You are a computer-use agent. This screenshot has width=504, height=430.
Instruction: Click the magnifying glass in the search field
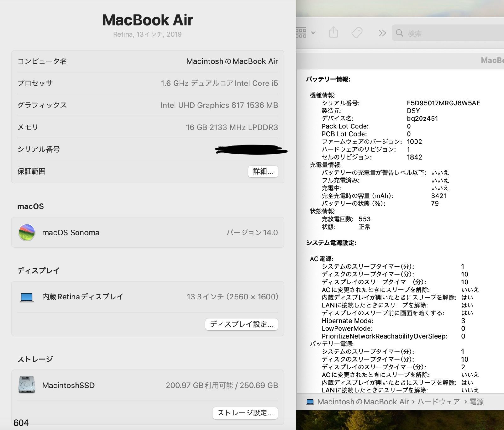(399, 33)
